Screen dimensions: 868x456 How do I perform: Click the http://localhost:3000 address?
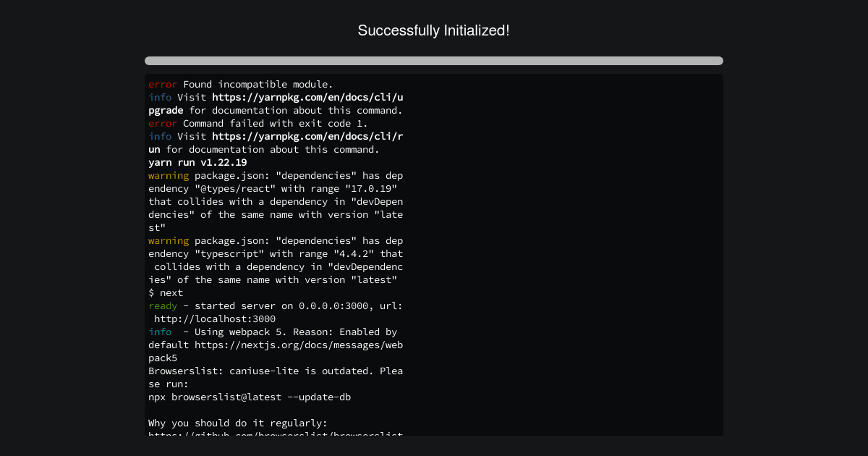[215, 318]
